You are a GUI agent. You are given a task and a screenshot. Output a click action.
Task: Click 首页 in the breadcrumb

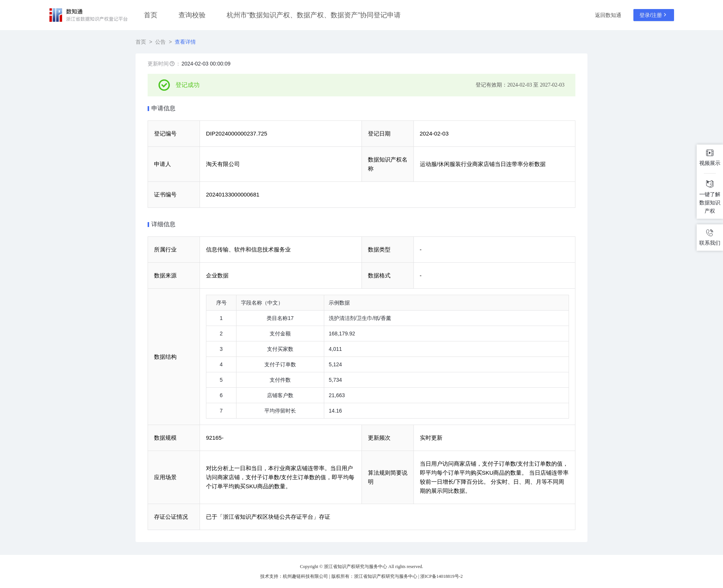coord(141,42)
